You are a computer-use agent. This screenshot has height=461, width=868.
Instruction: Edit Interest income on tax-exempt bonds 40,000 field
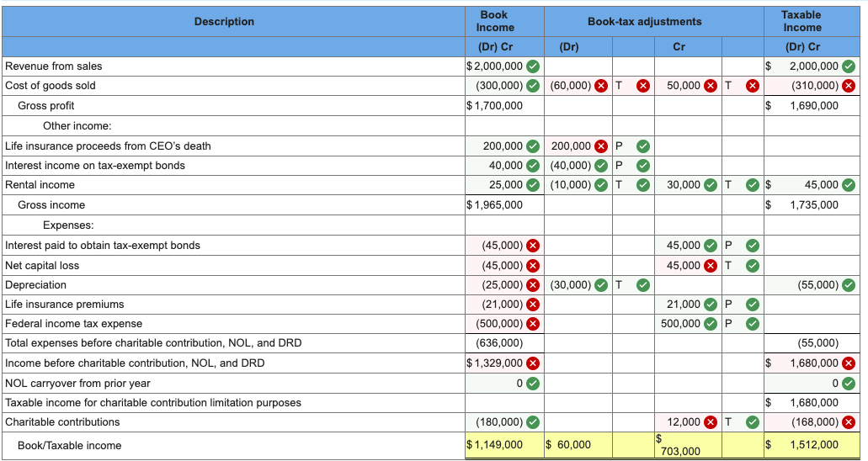pos(504,166)
